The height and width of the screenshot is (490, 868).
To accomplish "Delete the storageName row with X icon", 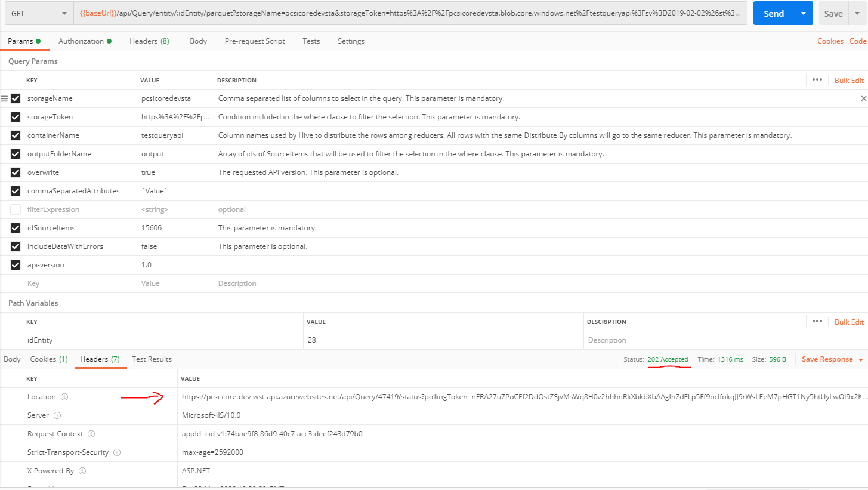I will click(863, 98).
